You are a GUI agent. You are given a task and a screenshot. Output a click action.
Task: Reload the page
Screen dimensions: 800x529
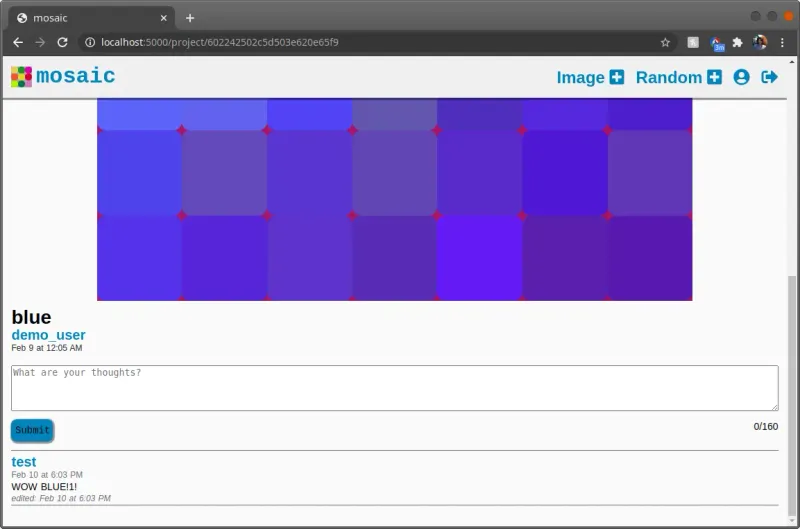[x=62, y=43]
